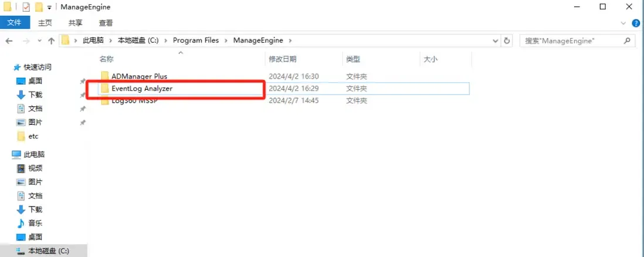Sort by 修改日期 column header
The width and height of the screenshot is (644, 257).
(283, 59)
